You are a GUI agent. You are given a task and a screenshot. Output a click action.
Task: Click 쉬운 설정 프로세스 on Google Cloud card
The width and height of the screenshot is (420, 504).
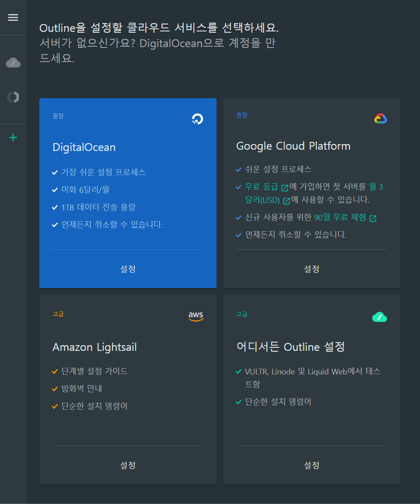click(x=278, y=169)
